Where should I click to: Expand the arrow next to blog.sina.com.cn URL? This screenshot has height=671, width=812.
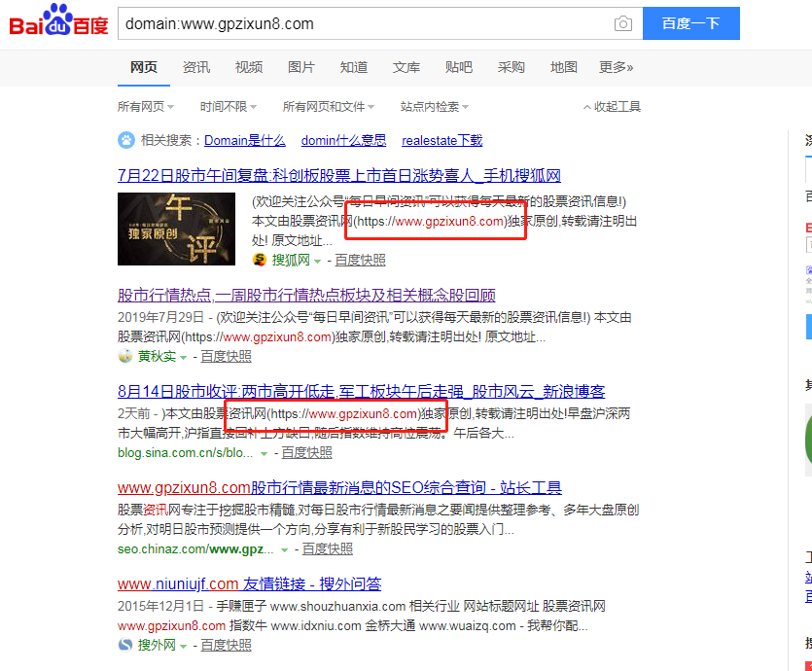(264, 453)
